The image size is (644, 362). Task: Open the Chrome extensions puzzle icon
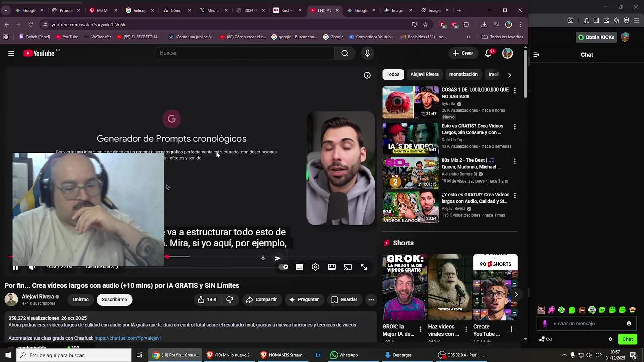tap(466, 24)
